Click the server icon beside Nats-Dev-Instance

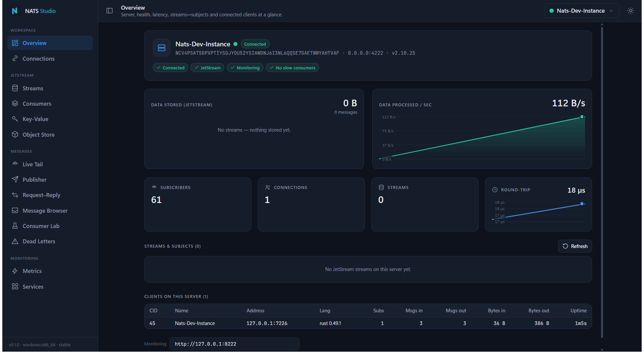pos(161,48)
